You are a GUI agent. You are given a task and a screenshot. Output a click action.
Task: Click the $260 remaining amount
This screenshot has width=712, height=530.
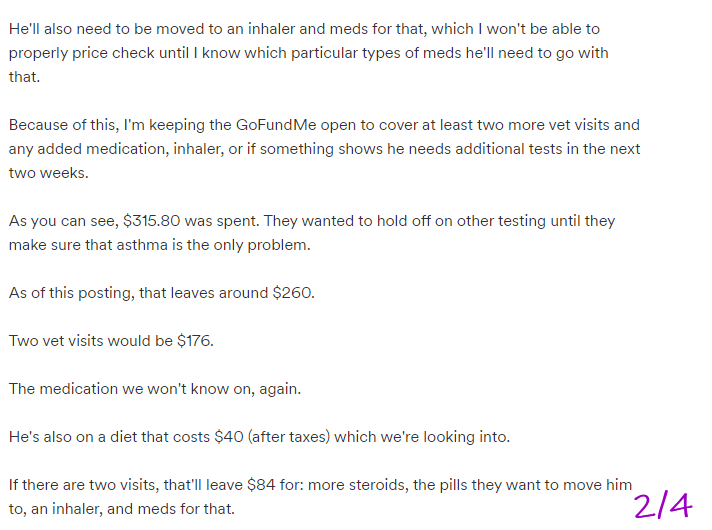point(293,293)
